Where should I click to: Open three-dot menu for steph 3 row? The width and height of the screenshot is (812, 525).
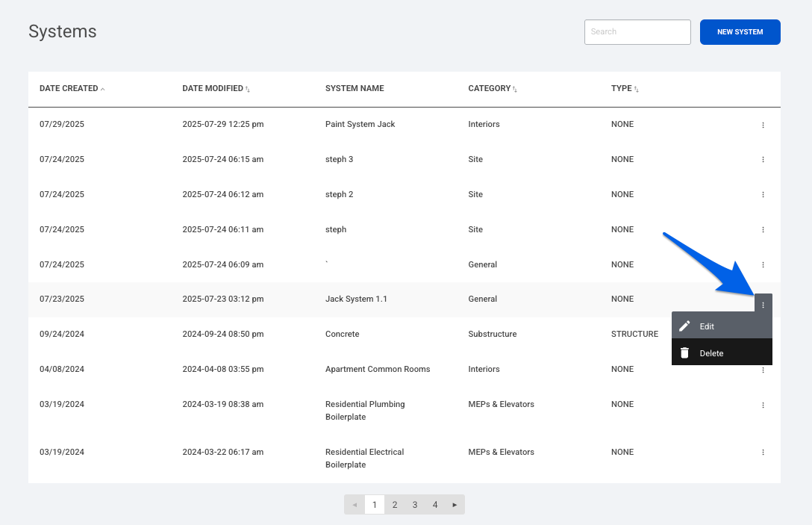[x=763, y=160]
